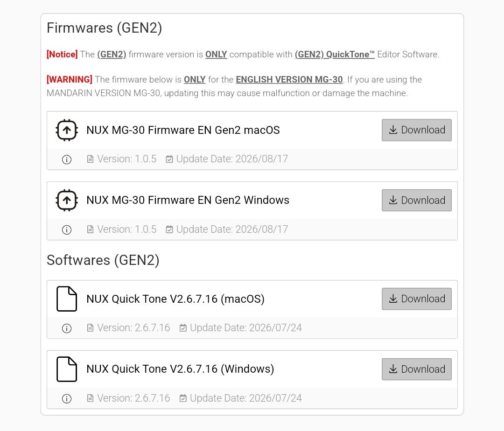Download NUX Quick Tone V2.6.7.16 Windows
The width and height of the screenshot is (504, 431).
417,369
